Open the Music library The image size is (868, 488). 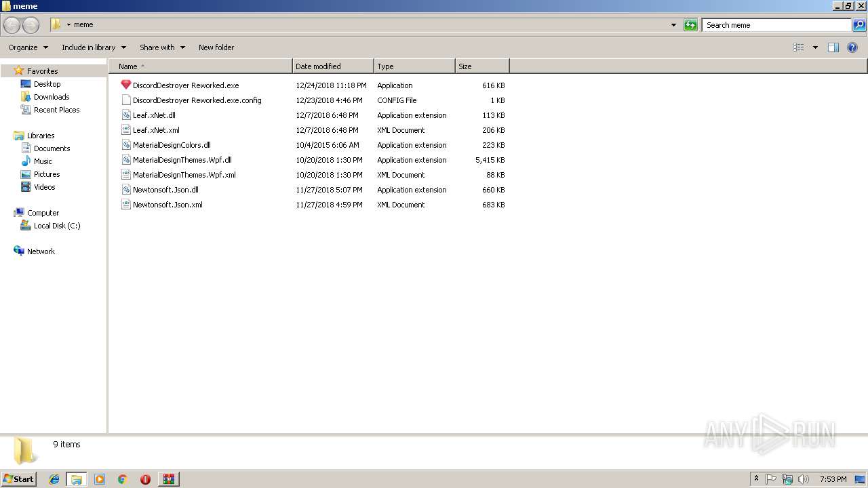click(x=43, y=161)
